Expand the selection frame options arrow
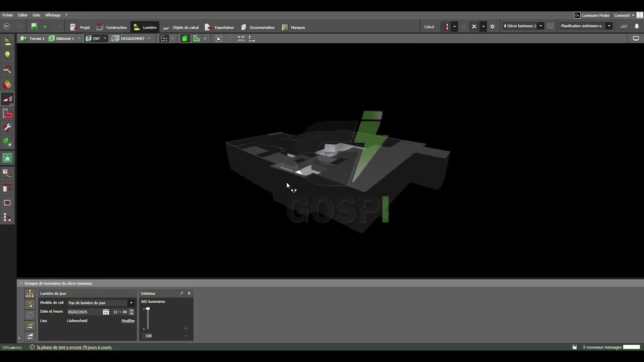644x362 pixels. 172,39
